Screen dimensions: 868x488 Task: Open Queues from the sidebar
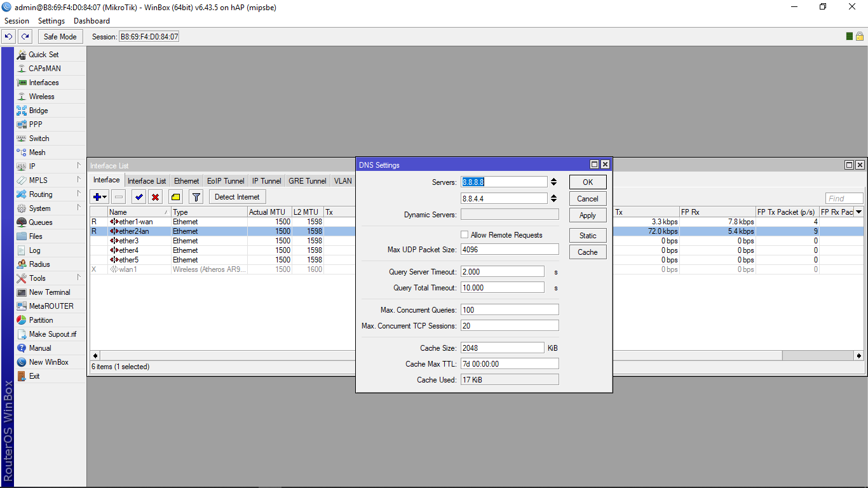50,222
